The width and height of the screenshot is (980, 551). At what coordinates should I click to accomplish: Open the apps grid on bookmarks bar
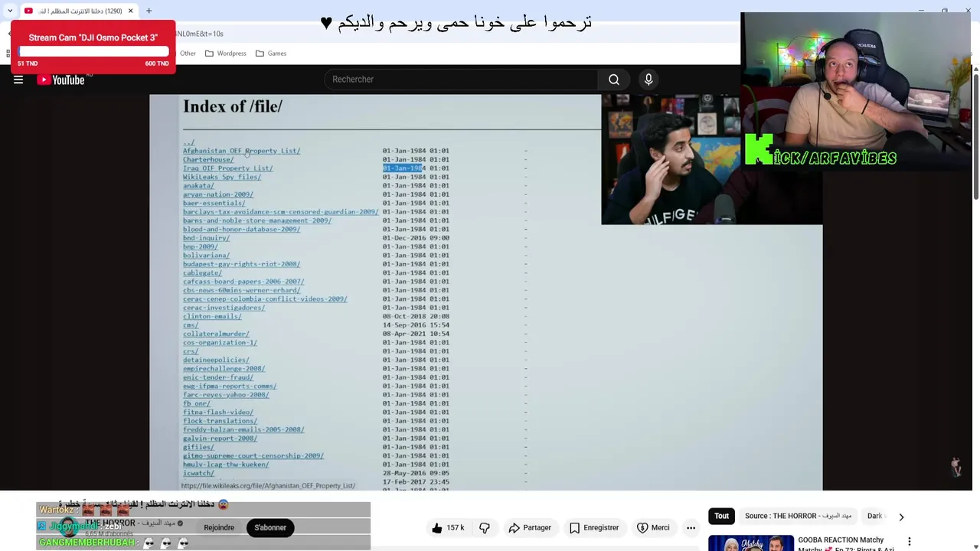tap(8, 54)
